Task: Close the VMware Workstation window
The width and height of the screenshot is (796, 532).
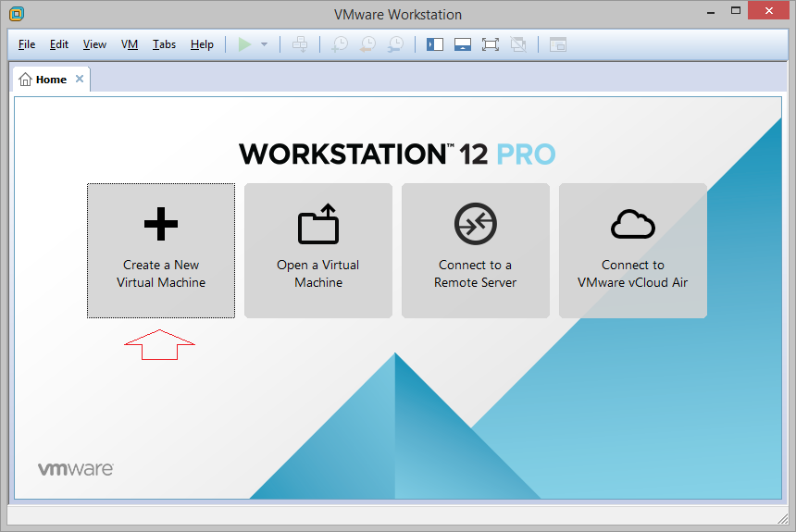Action: coord(768,11)
